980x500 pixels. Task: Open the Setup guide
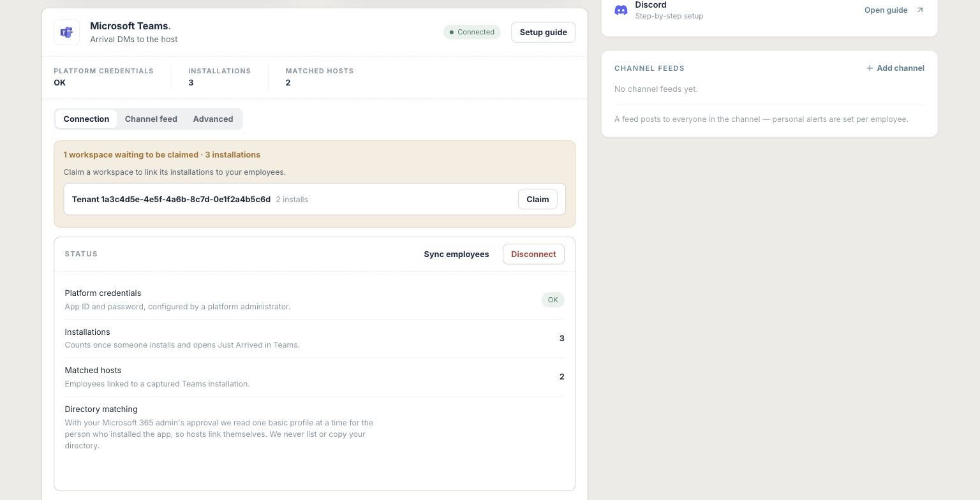(543, 32)
